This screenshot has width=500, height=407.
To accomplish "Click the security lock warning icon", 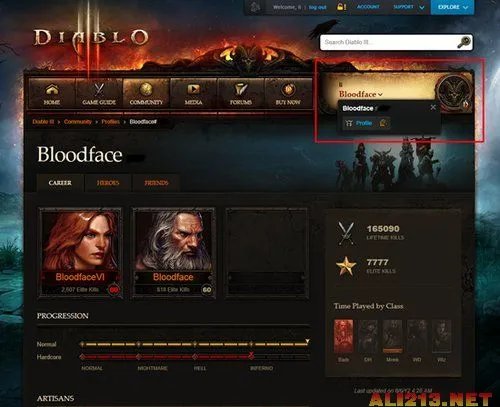I will [x=341, y=7].
